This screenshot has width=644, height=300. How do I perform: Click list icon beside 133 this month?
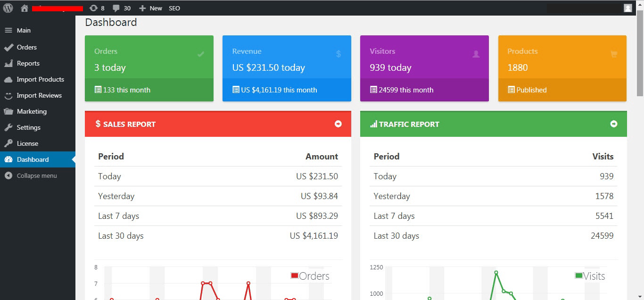[98, 90]
